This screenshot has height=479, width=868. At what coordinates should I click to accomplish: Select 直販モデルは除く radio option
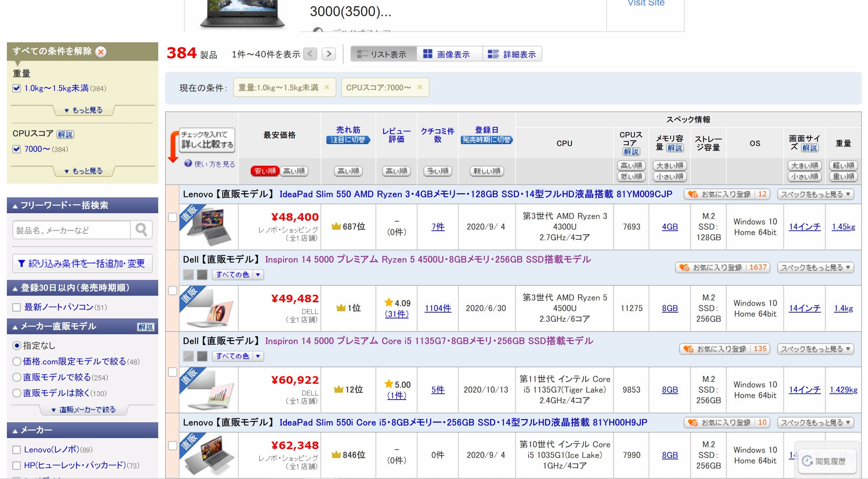pyautogui.click(x=17, y=393)
